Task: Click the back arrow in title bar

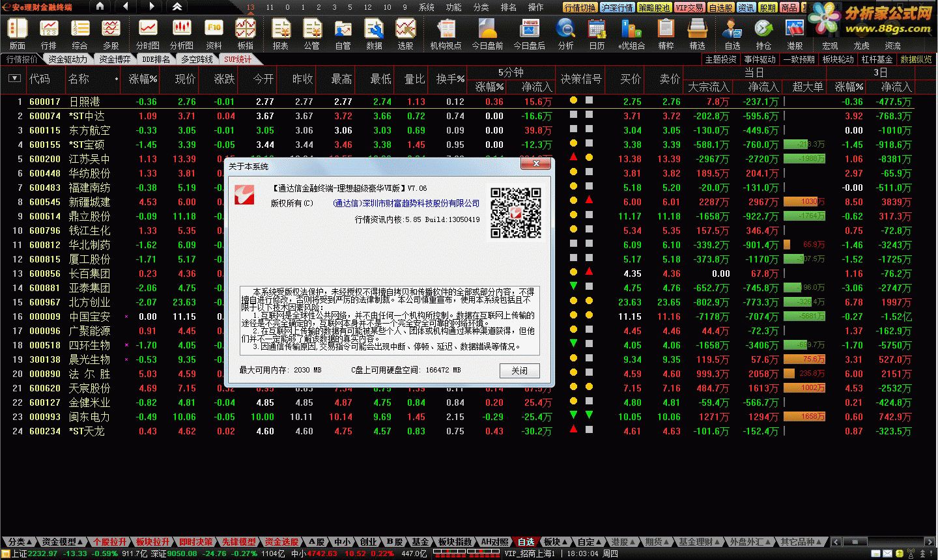Action: tap(125, 7)
